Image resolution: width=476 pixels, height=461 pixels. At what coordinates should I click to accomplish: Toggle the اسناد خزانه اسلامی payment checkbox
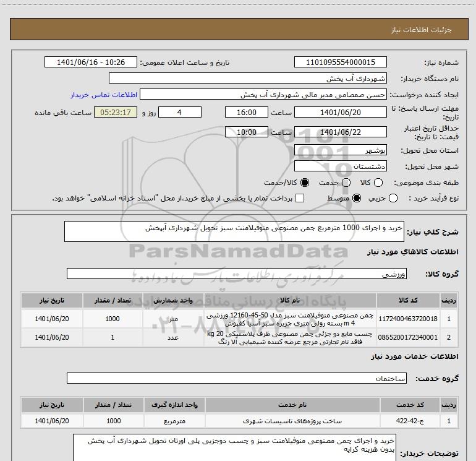pyautogui.click(x=300, y=198)
